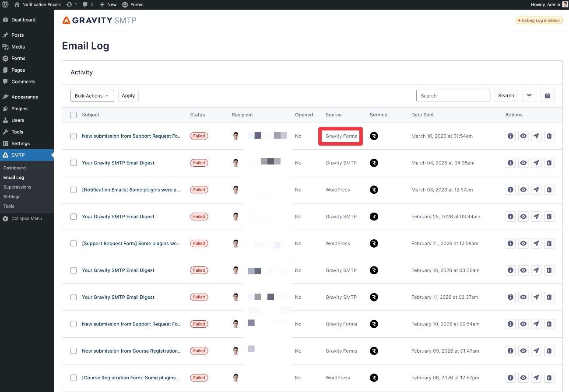Image resolution: width=569 pixels, height=392 pixels.
Task: Preview the March 04, 2026 email
Action: pos(523,163)
